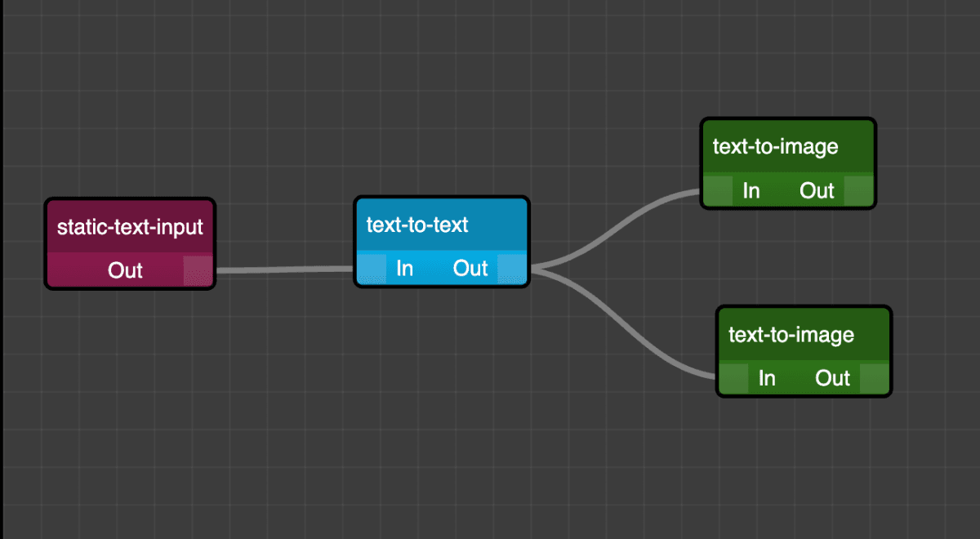
Task: Click Out port socket of upper text-to-image node
Action: (858, 191)
